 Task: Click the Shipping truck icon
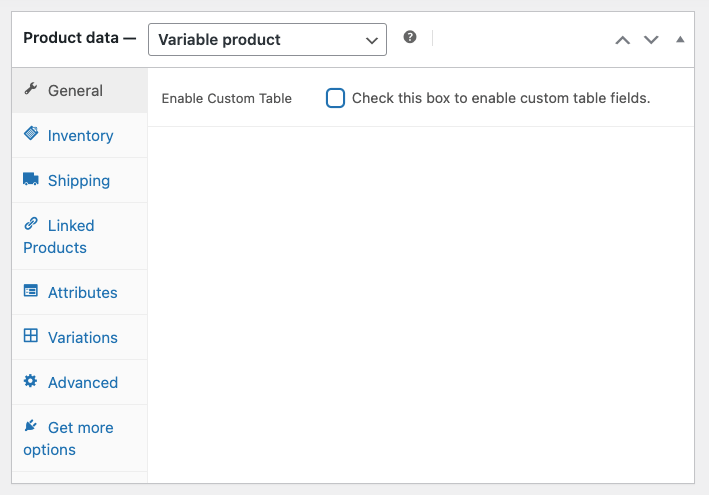coord(30,180)
